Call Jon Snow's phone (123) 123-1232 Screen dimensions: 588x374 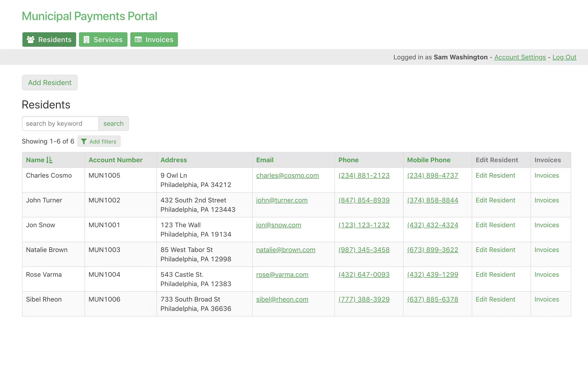tap(364, 225)
